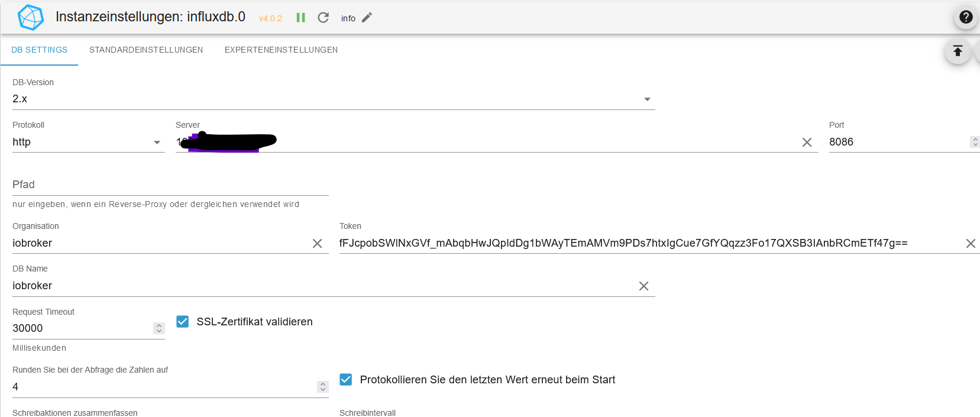This screenshot has width=980, height=417.
Task: Click the Schreibaktionen zusammenfassen label
Action: (x=75, y=413)
